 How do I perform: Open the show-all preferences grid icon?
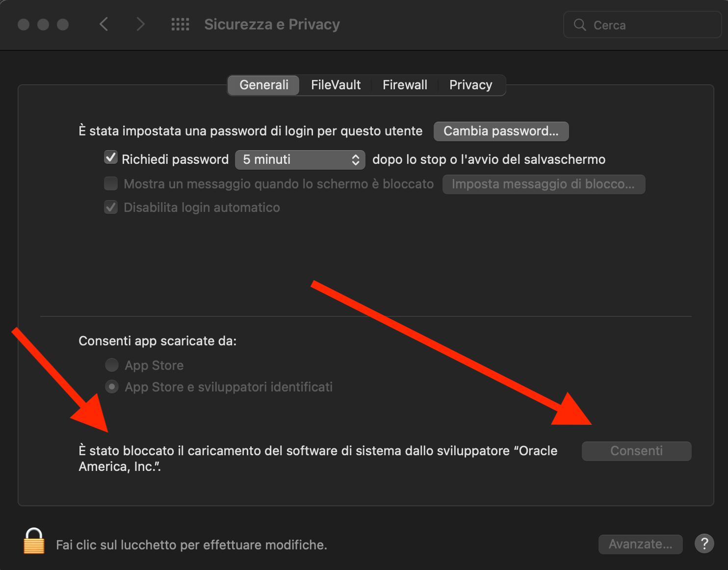180,24
